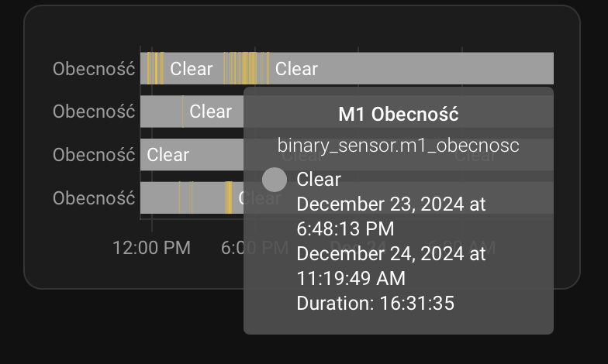The width and height of the screenshot is (608, 364).
Task: Click the Duration 16:31:35 text
Action: [x=375, y=303]
